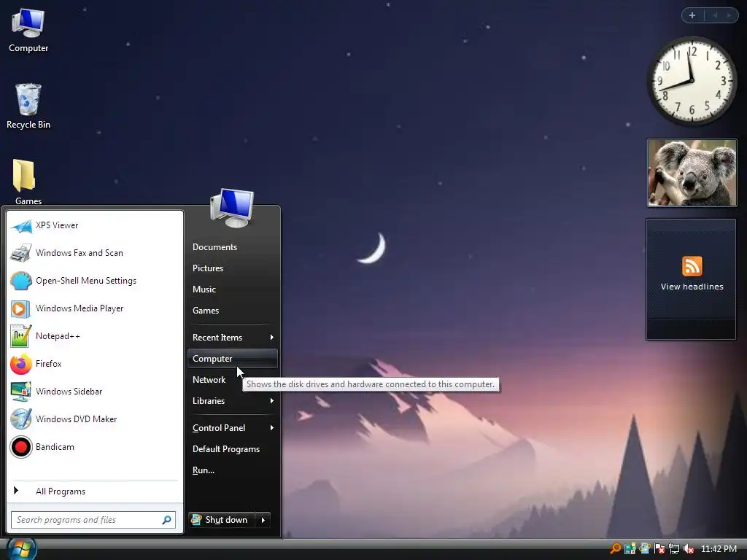Select Computer in the start menu

point(233,359)
